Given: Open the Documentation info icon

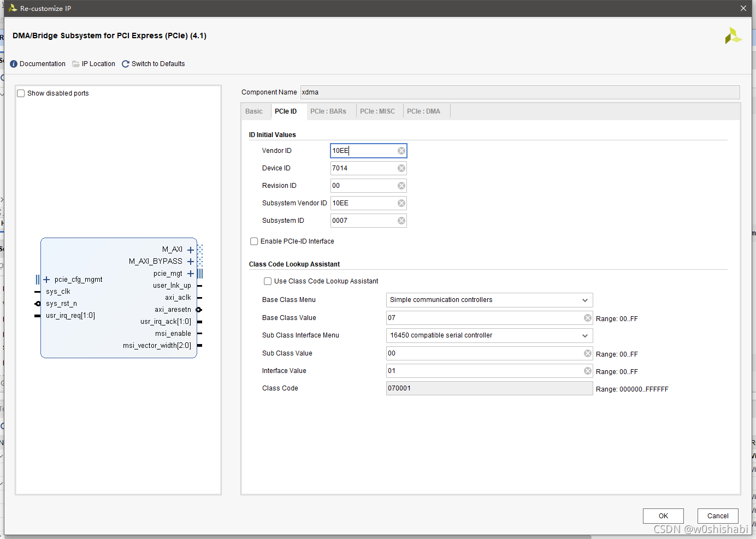Looking at the screenshot, I should pyautogui.click(x=14, y=64).
